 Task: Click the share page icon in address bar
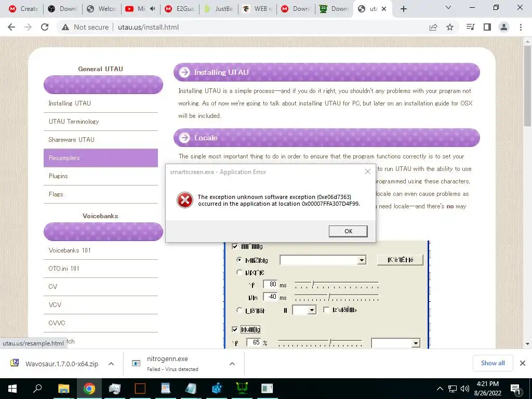pyautogui.click(x=433, y=27)
